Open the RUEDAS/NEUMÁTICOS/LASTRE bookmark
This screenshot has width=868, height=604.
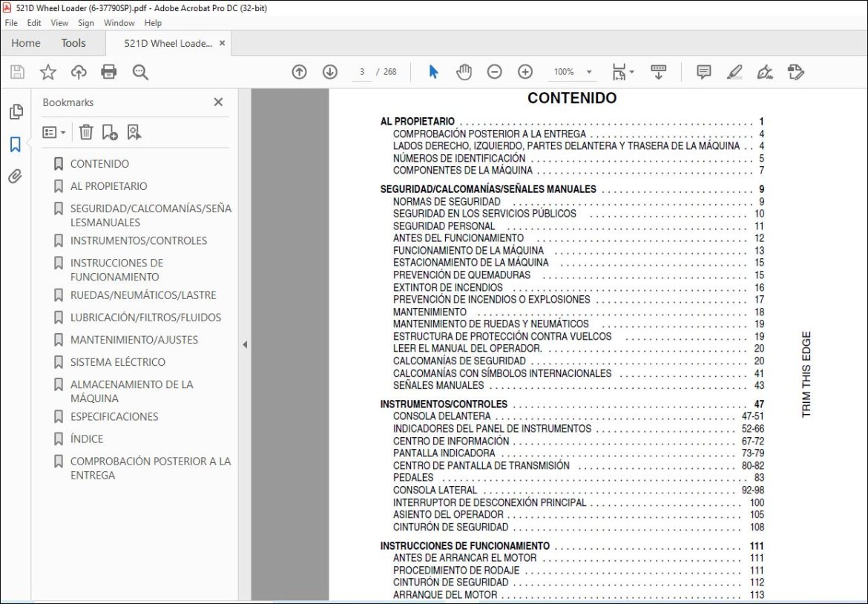(x=143, y=295)
